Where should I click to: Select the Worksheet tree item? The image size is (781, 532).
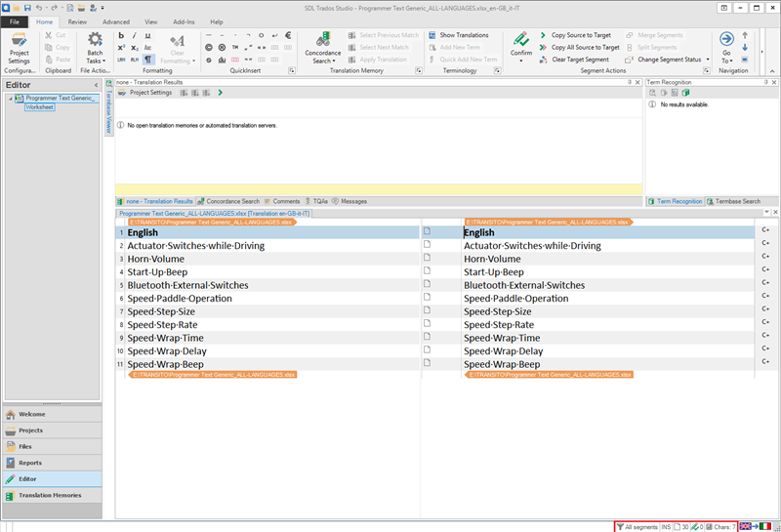tap(39, 107)
